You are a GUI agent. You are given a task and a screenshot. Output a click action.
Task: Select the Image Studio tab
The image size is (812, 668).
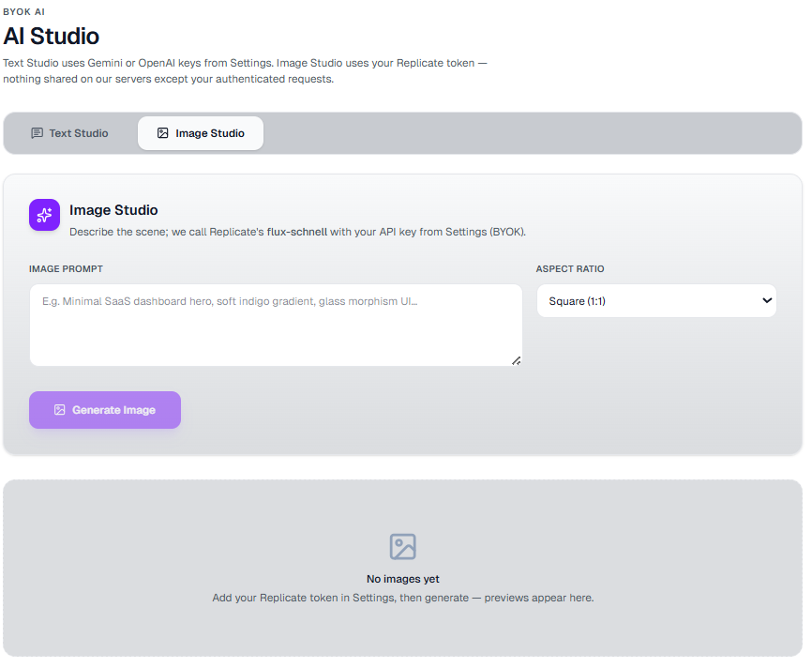tap(201, 133)
